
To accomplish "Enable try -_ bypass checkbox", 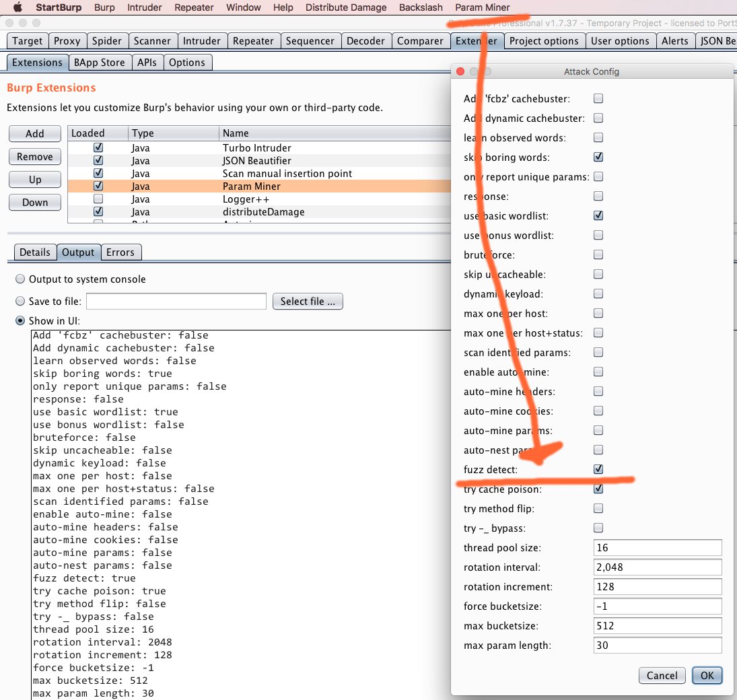I will 598,528.
